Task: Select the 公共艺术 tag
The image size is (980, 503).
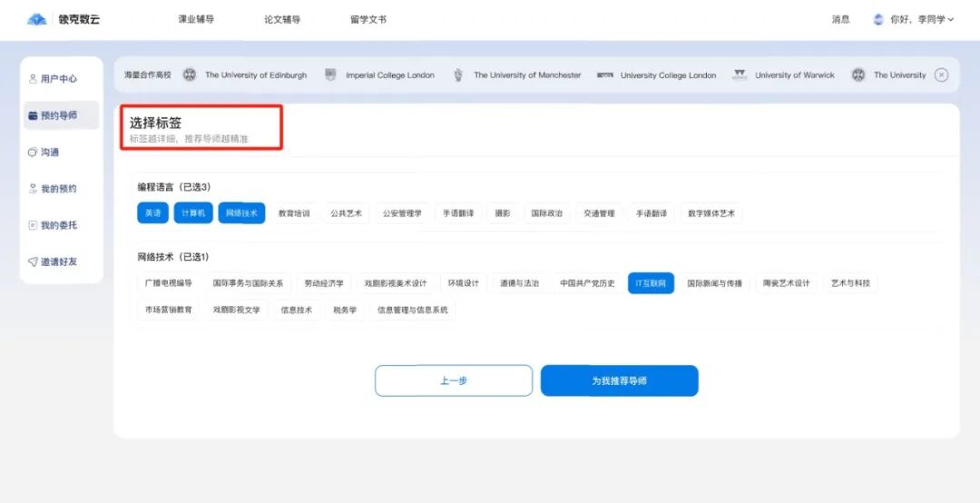Action: (347, 213)
